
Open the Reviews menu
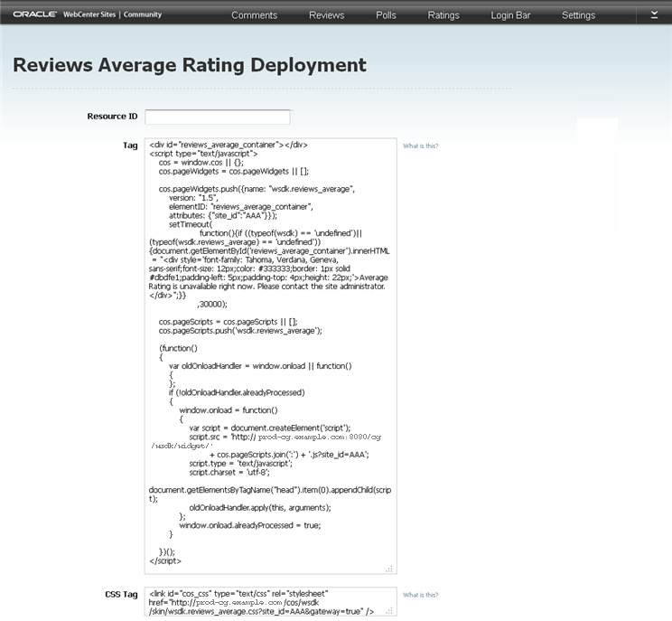(x=327, y=15)
